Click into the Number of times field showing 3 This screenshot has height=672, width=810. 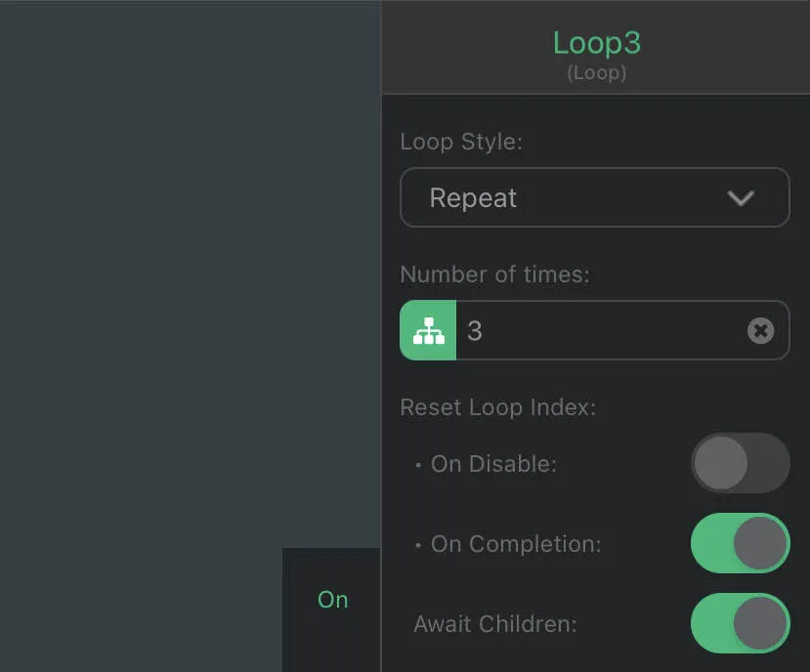click(x=596, y=331)
